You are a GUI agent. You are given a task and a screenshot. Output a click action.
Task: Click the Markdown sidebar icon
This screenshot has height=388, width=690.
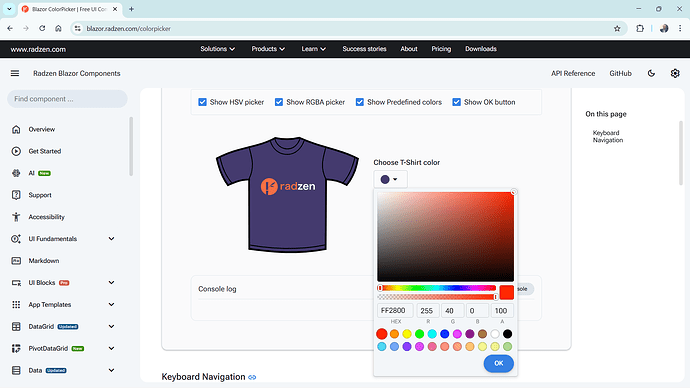click(x=16, y=261)
